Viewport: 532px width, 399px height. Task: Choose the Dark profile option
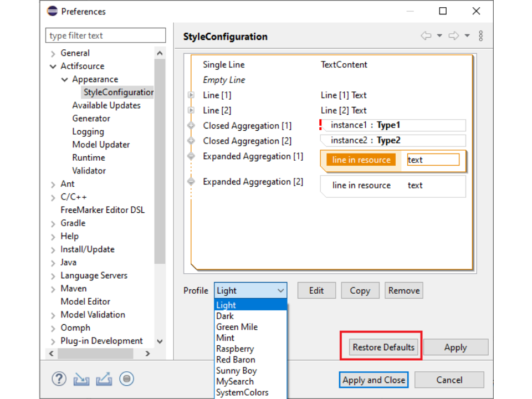[225, 316]
